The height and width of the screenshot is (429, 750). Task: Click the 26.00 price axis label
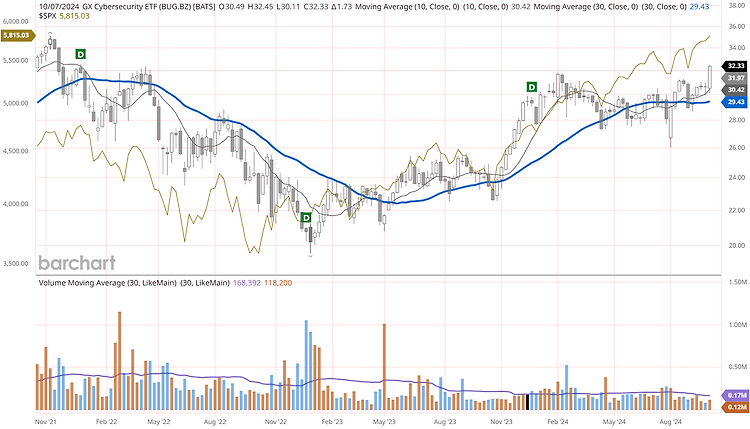pos(736,148)
